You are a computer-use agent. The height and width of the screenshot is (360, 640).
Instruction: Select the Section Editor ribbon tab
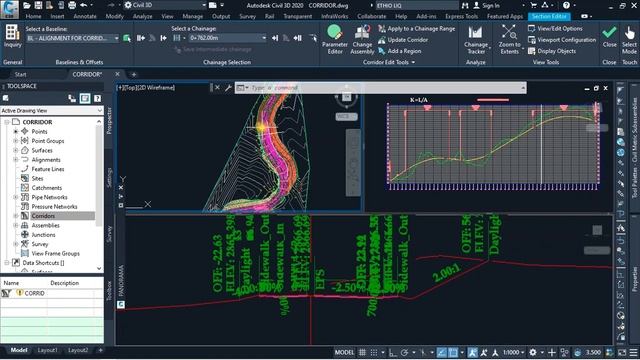pyautogui.click(x=549, y=16)
